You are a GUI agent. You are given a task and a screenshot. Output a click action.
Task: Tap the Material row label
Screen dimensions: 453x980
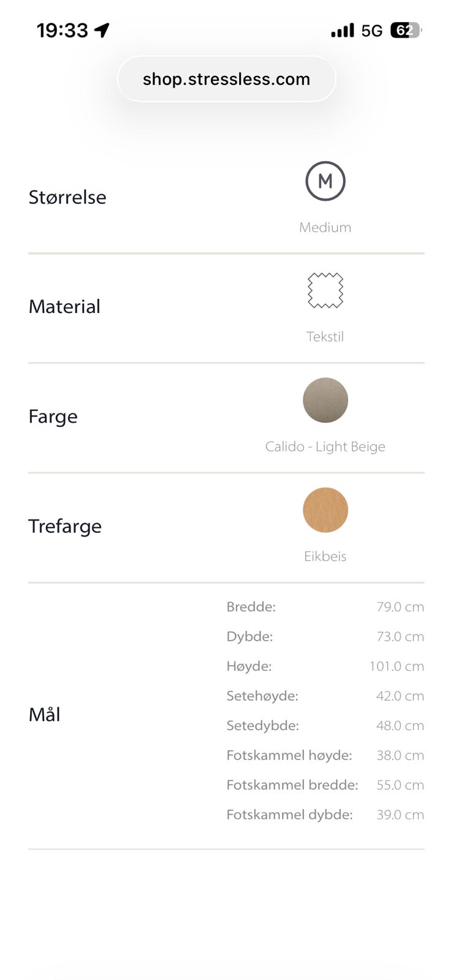click(x=64, y=306)
